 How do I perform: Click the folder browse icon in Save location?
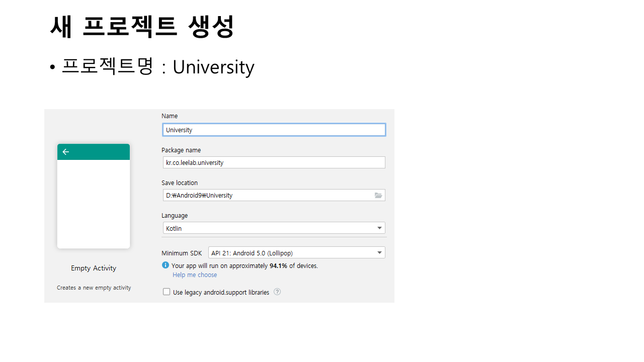[378, 196]
